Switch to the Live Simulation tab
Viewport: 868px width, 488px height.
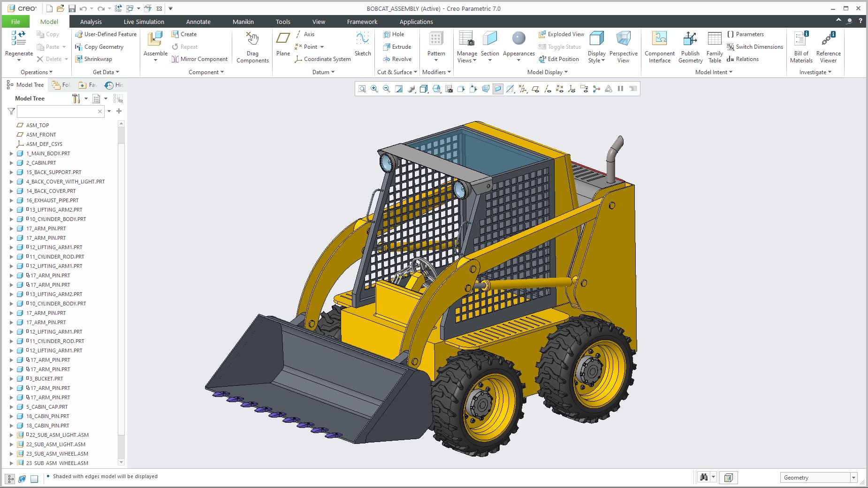tap(144, 22)
